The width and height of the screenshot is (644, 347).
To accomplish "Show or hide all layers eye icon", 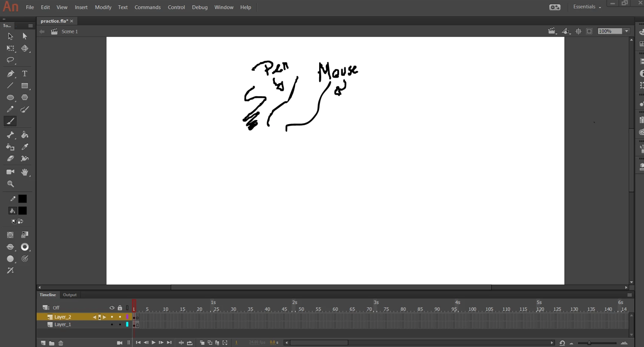I will tap(112, 308).
